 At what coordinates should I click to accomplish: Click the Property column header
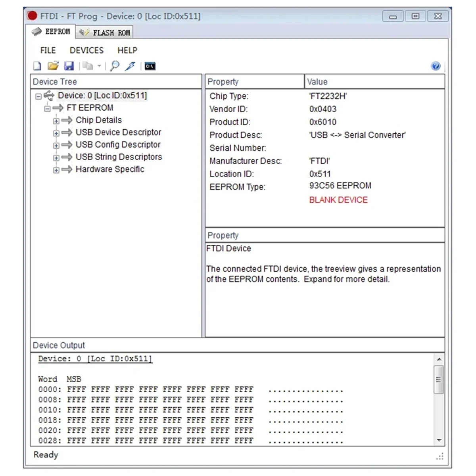[255, 82]
